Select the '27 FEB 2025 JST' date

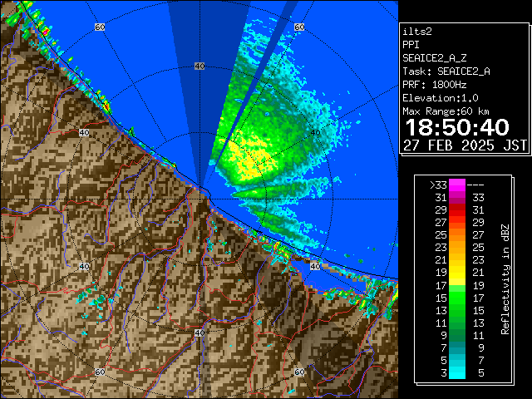click(465, 145)
